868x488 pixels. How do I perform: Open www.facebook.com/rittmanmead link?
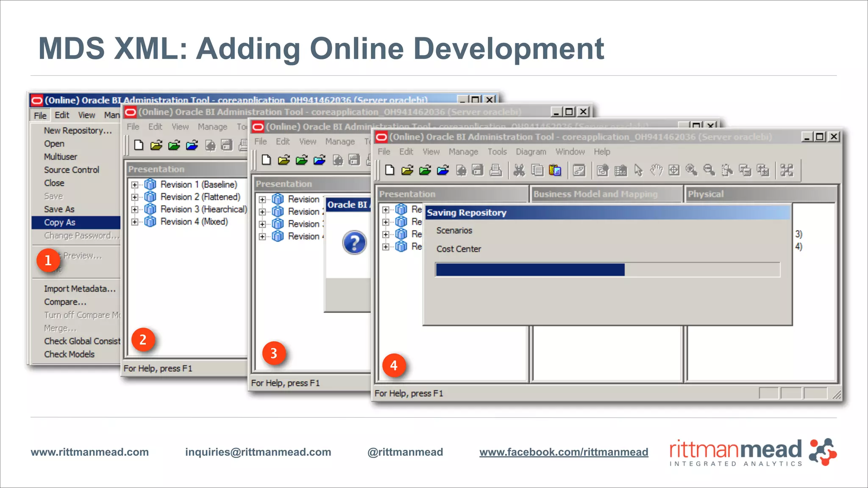[x=564, y=452]
